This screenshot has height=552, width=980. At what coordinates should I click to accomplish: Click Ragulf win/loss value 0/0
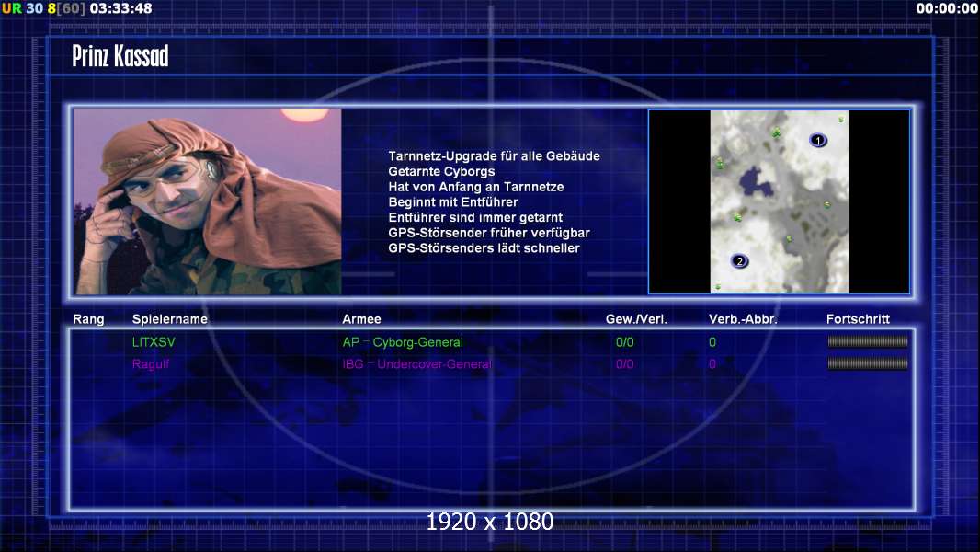click(x=624, y=363)
